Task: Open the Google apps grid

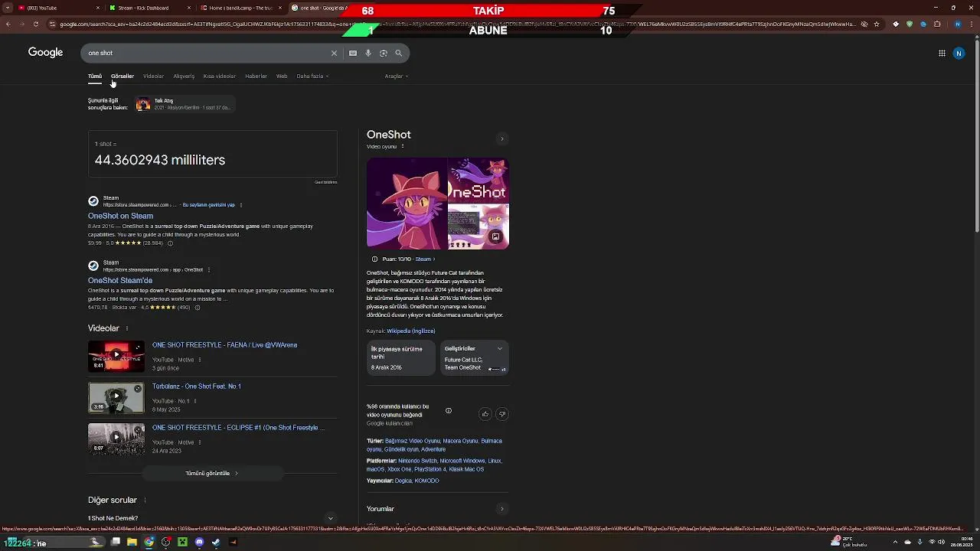Action: pos(942,53)
